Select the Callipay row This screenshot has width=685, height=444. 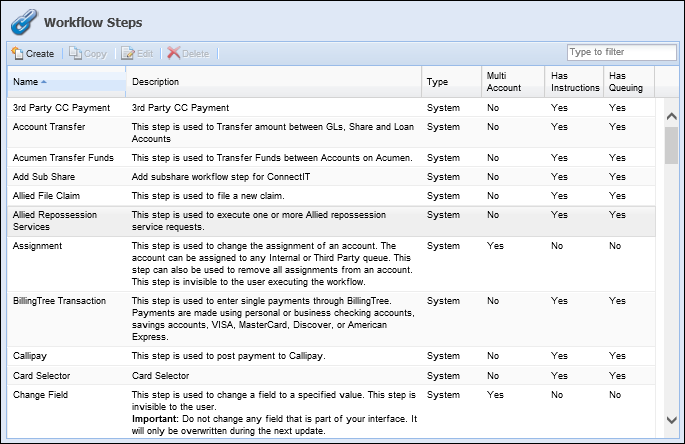(332, 356)
